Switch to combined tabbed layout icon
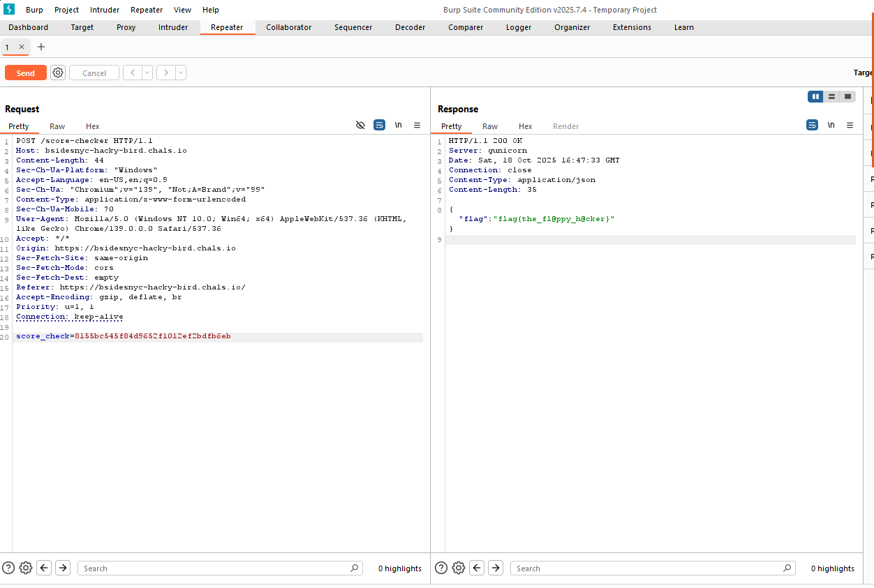The height and width of the screenshot is (588, 874). pyautogui.click(x=847, y=97)
